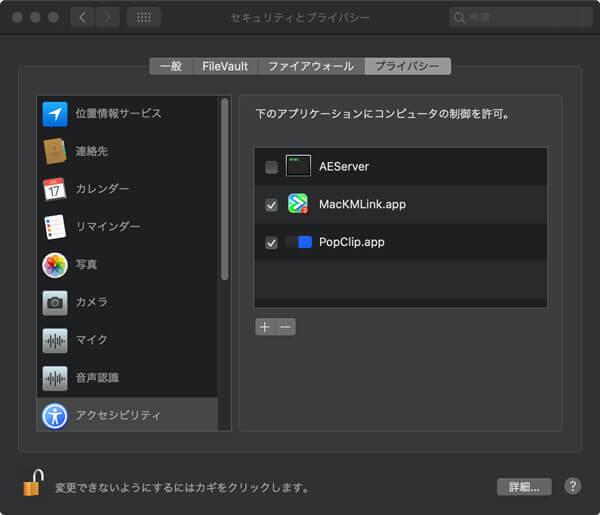The image size is (600, 515).
Task: Open the Contacts (連絡先) privacy category
Action: [x=54, y=151]
